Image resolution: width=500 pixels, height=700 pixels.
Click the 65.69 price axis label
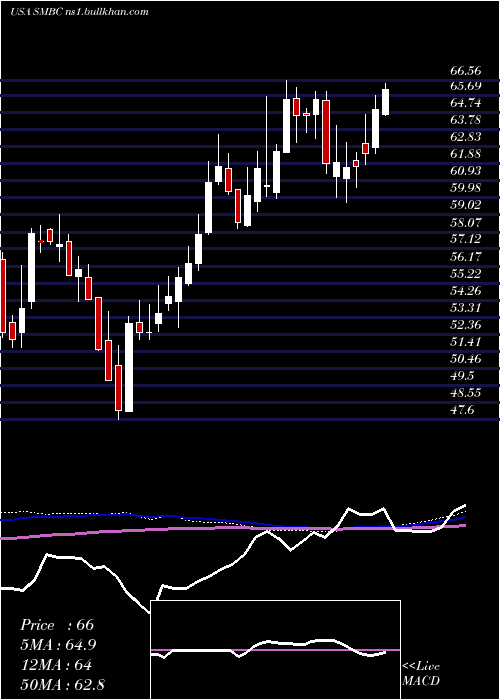pyautogui.click(x=466, y=86)
